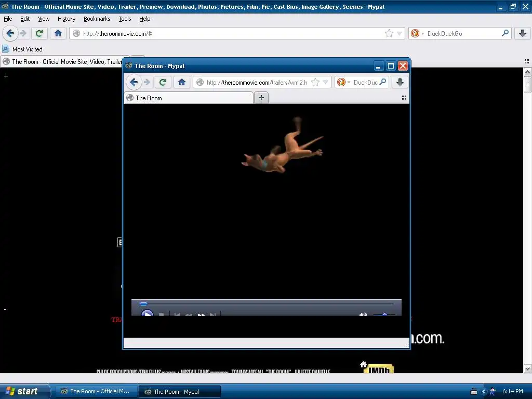Click fast-forward button in media player
This screenshot has height=399, width=532.
coord(201,315)
